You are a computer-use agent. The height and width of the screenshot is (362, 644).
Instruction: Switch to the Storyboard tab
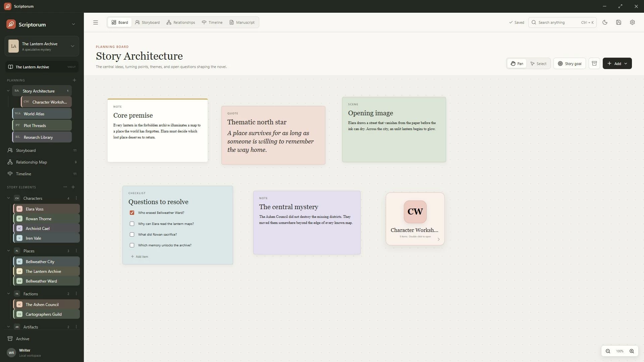[147, 22]
